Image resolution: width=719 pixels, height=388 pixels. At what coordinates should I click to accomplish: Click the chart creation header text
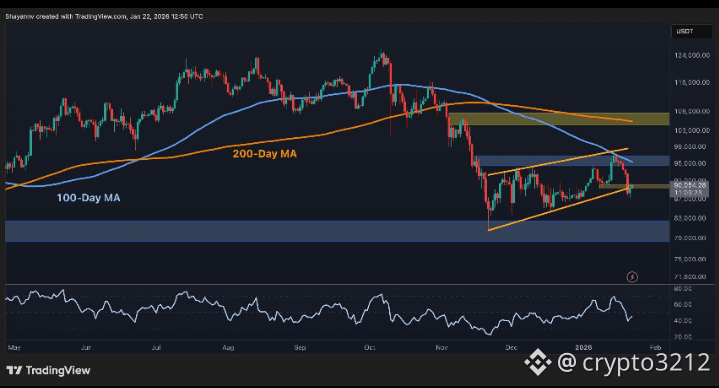tap(104, 17)
